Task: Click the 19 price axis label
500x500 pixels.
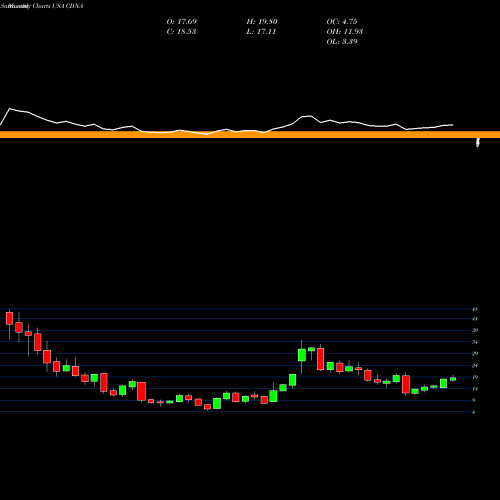Action: coord(475,377)
